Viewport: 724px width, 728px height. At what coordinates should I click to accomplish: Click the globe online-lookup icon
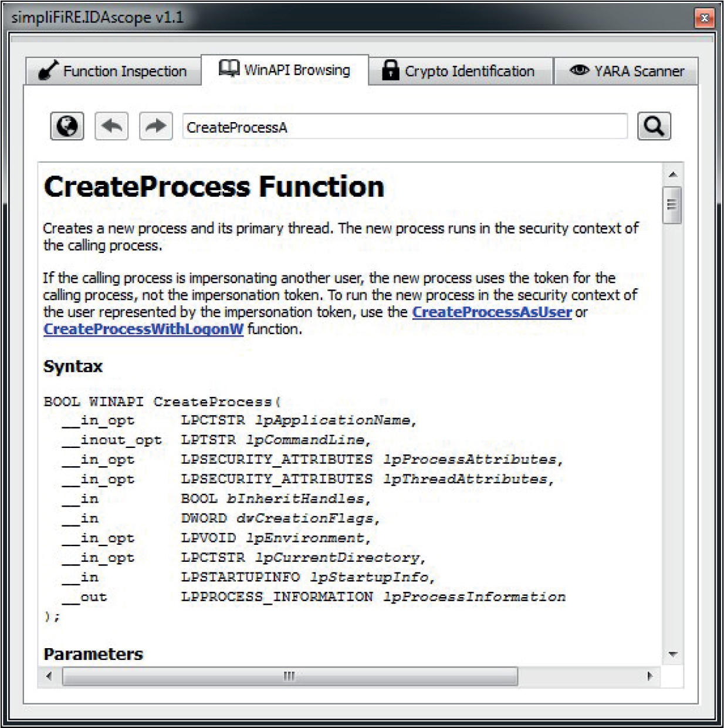67,126
